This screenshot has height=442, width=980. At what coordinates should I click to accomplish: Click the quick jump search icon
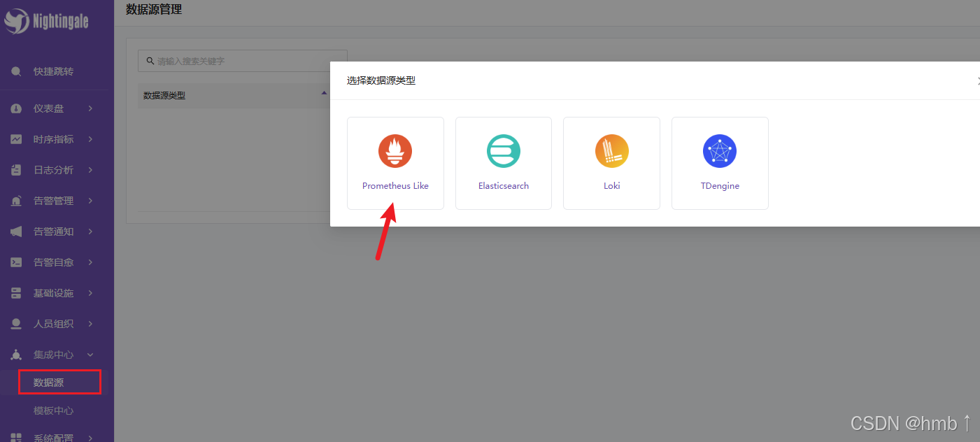click(16, 71)
